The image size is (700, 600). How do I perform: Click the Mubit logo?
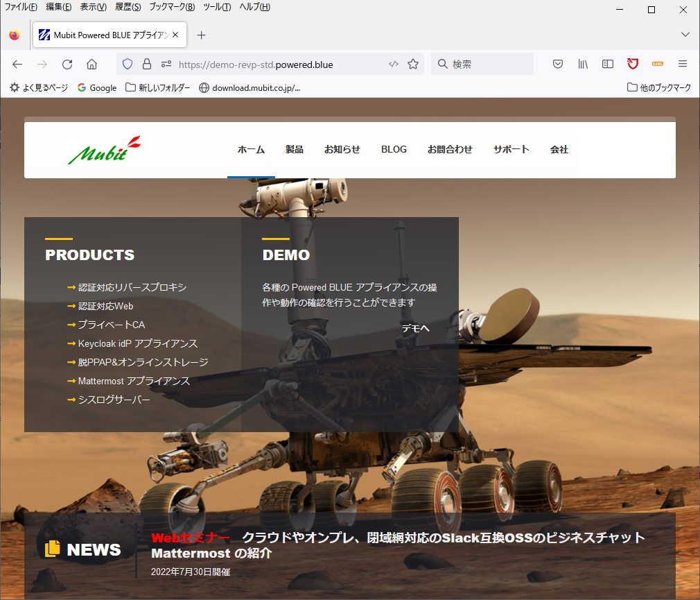click(105, 150)
